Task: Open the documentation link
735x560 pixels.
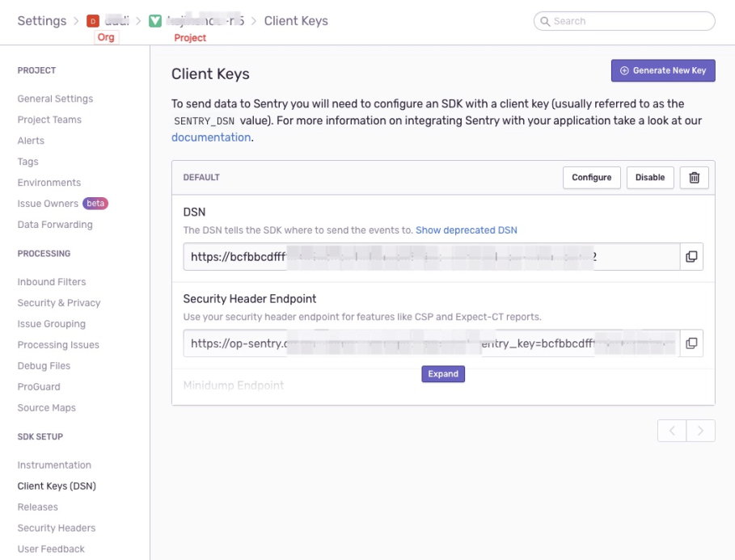Action: coord(211,137)
